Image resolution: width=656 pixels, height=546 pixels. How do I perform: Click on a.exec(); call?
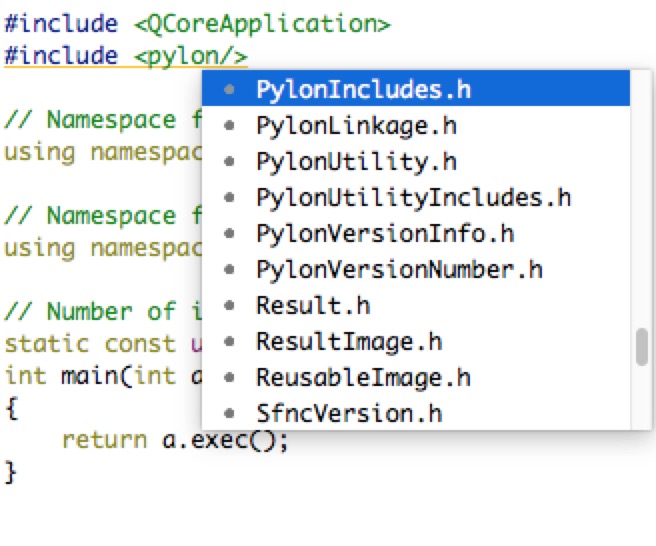tap(225, 441)
